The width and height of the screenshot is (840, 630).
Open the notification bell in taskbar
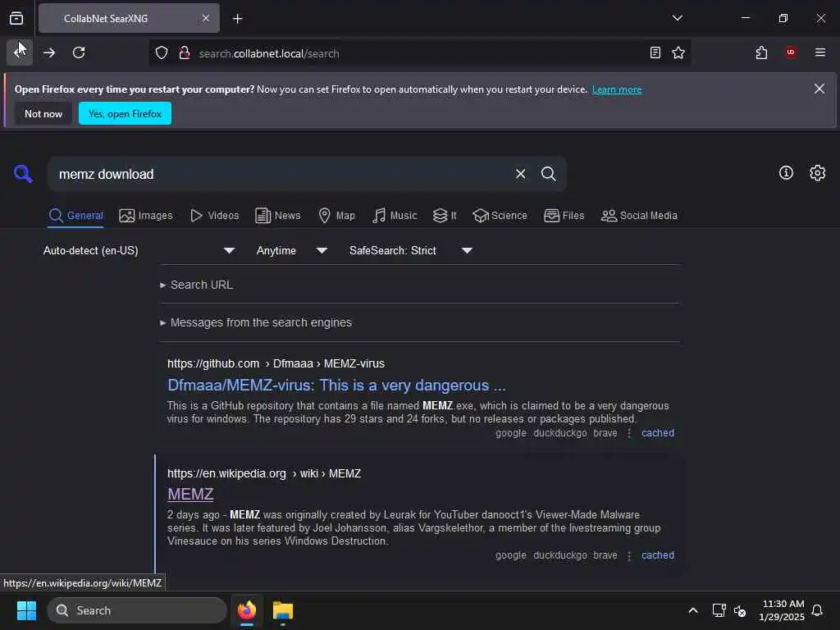817,610
